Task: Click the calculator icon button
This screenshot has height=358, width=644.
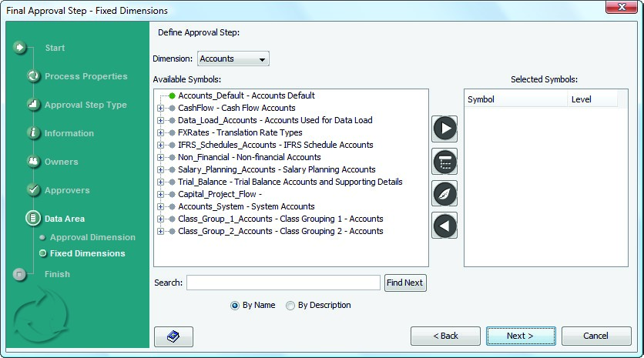Action: pos(444,162)
